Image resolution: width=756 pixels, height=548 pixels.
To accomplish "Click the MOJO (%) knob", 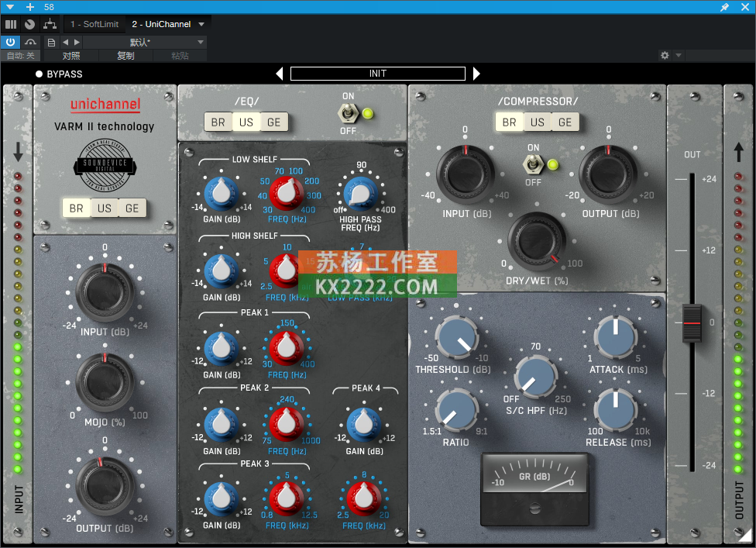I will coord(105,382).
